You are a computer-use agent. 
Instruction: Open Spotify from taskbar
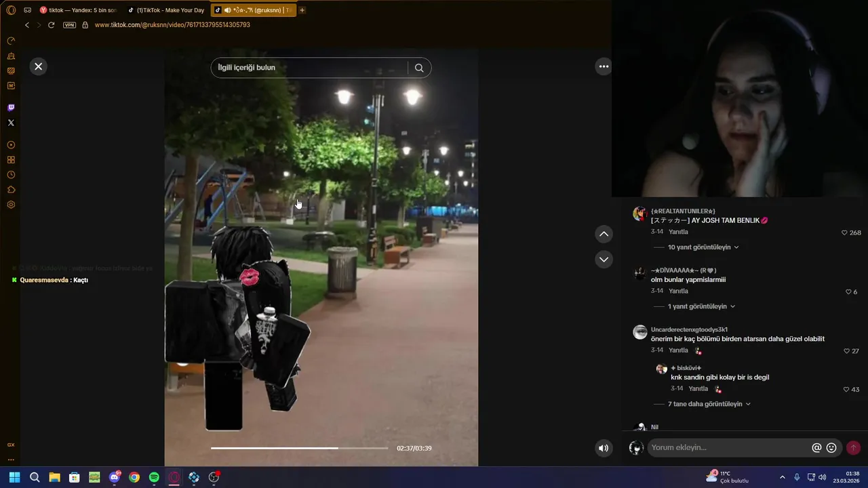tap(154, 477)
